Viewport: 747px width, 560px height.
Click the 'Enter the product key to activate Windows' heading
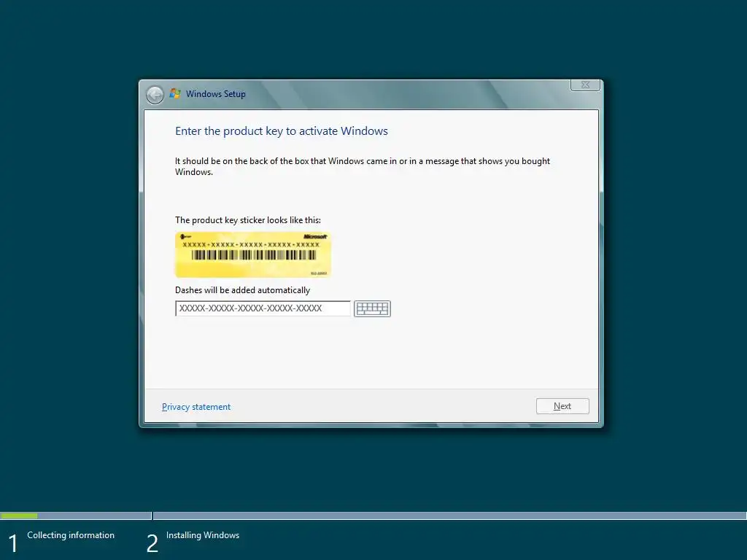[282, 131]
